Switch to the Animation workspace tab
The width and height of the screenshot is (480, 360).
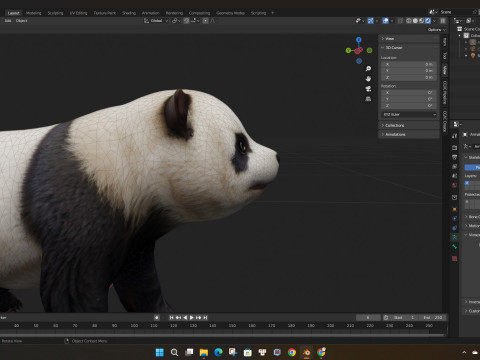click(151, 13)
